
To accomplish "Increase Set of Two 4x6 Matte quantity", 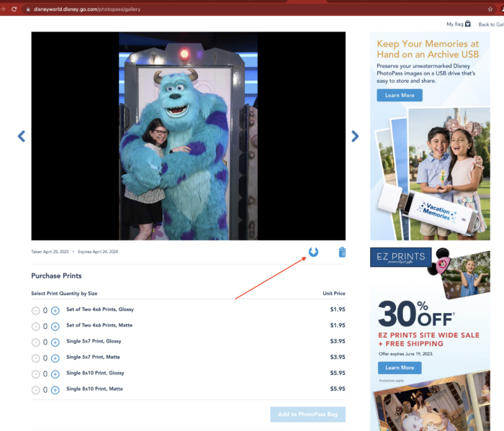I will click(55, 327).
